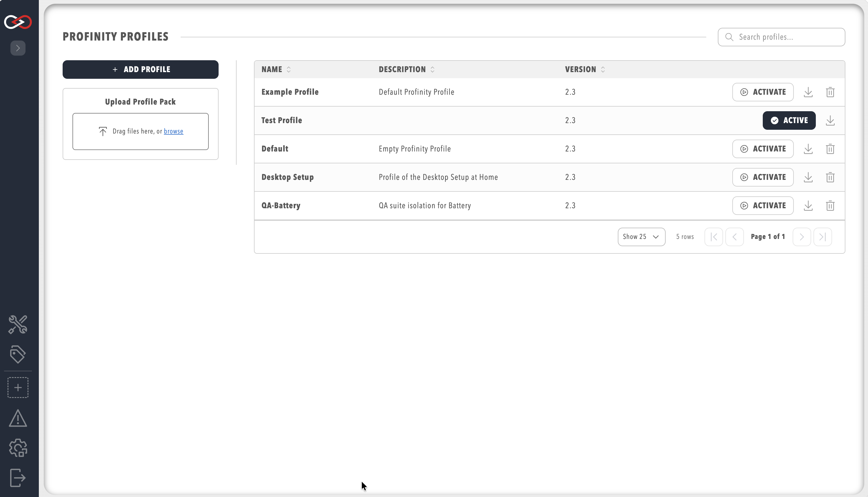Focus the Search profiles field

[x=781, y=37]
